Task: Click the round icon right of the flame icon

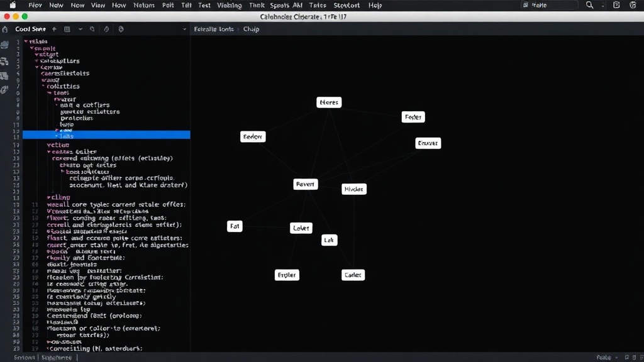Action: pyautogui.click(x=121, y=29)
